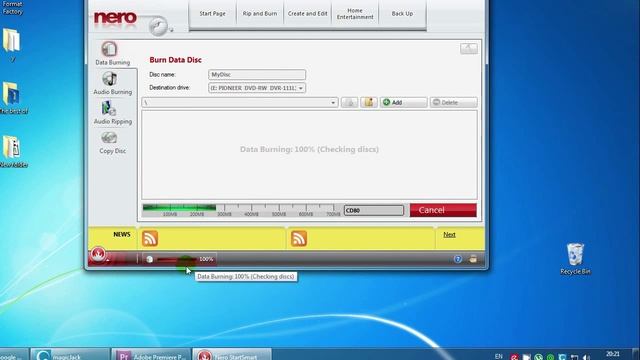Image resolution: width=640 pixels, height=360 pixels.
Task: Click the toolbox icon next to help
Action: coord(473,259)
